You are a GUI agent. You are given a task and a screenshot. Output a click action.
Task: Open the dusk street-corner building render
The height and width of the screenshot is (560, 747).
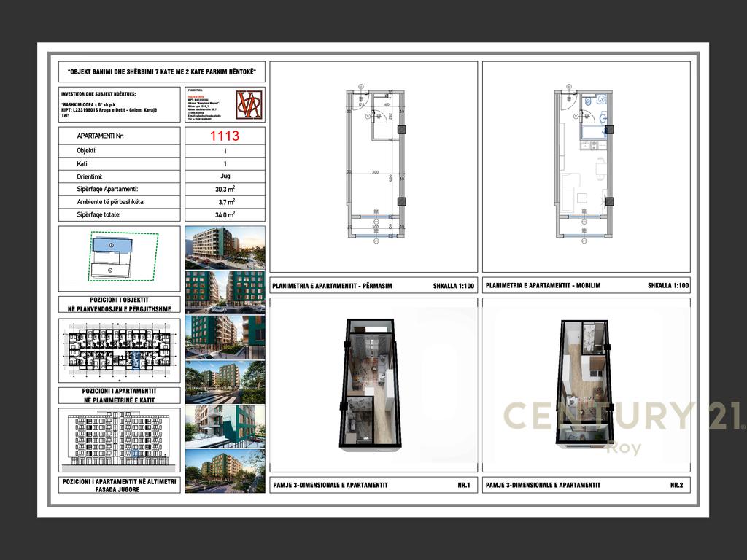(x=225, y=248)
